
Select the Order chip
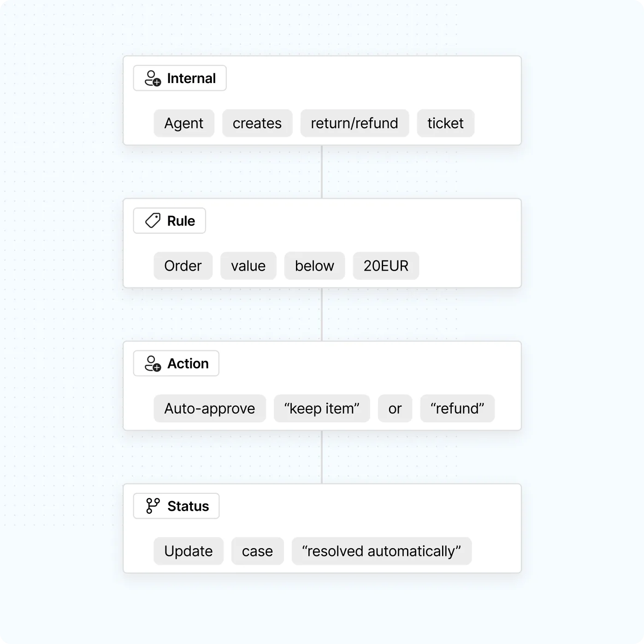[x=183, y=266]
